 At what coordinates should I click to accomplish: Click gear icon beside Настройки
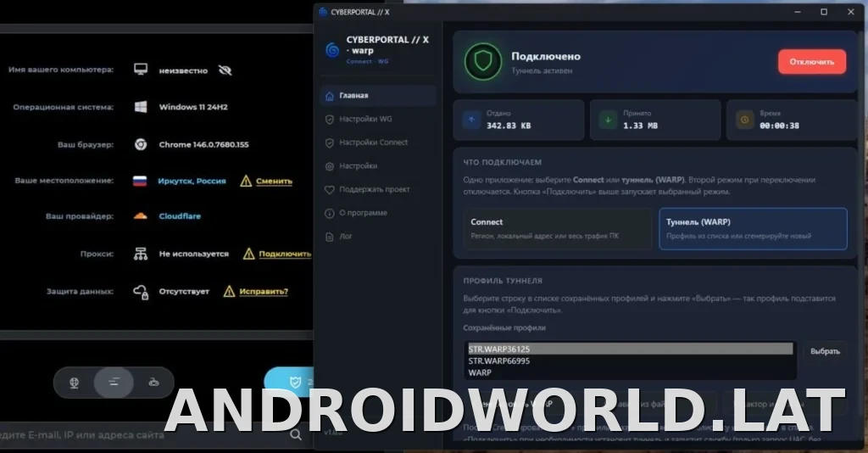click(330, 166)
